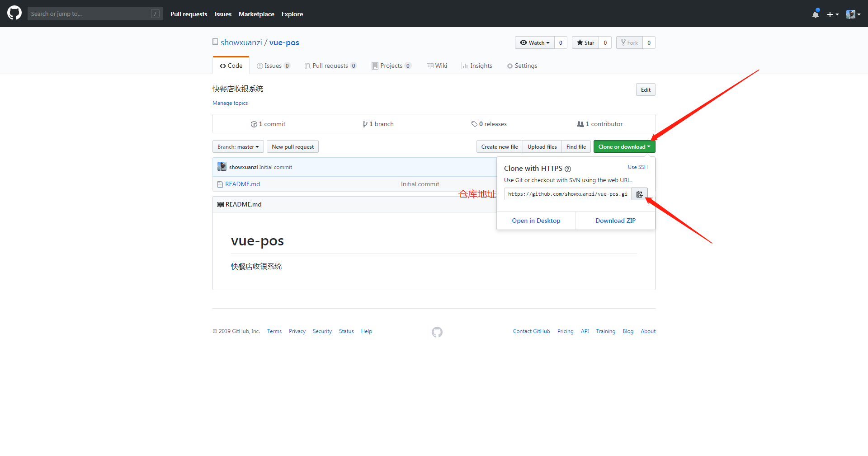View the 1 branch list
868x456 pixels.
tap(378, 124)
